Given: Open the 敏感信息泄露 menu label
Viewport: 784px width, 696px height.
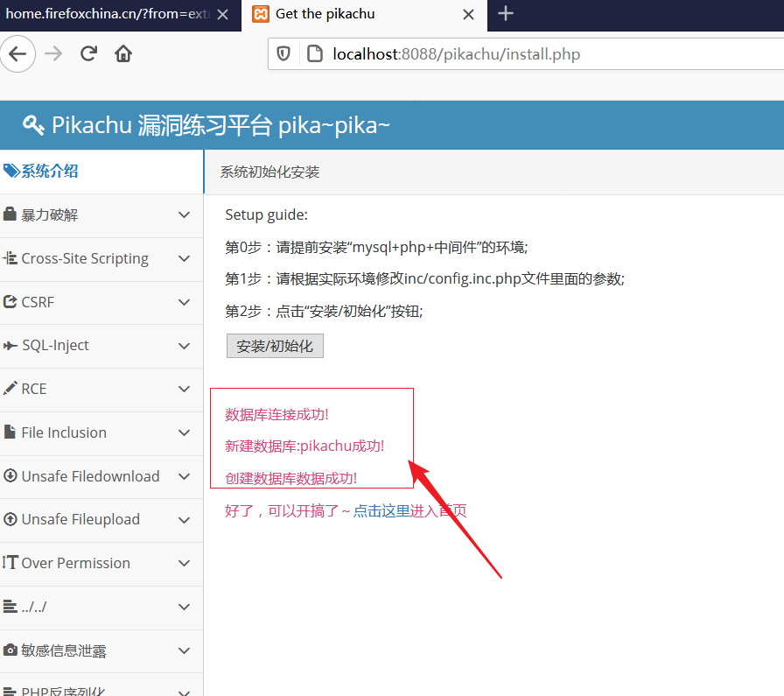Looking at the screenshot, I should (64, 650).
